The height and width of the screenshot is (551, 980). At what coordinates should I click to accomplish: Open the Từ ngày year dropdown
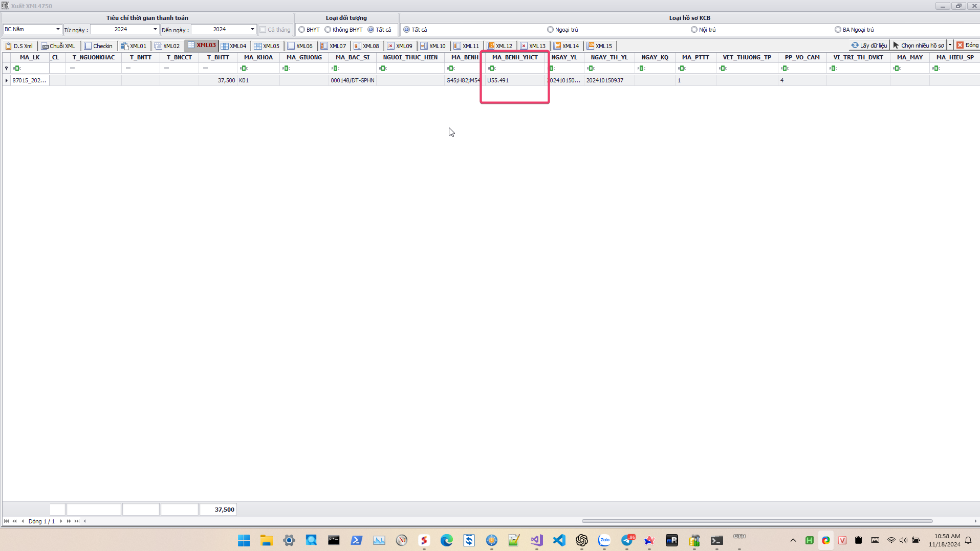(x=155, y=29)
